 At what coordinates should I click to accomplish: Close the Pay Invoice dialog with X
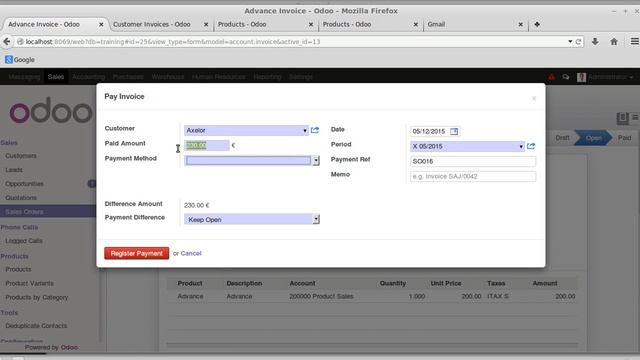tap(534, 98)
